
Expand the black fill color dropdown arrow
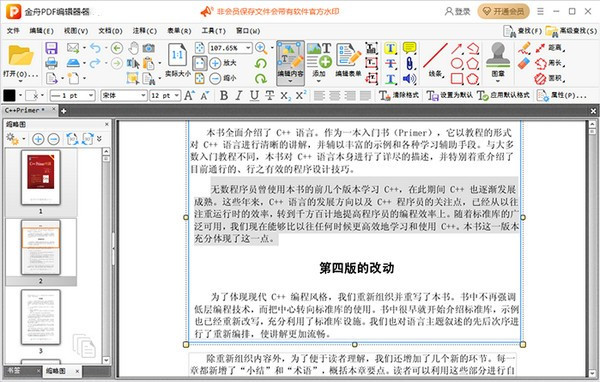20,95
